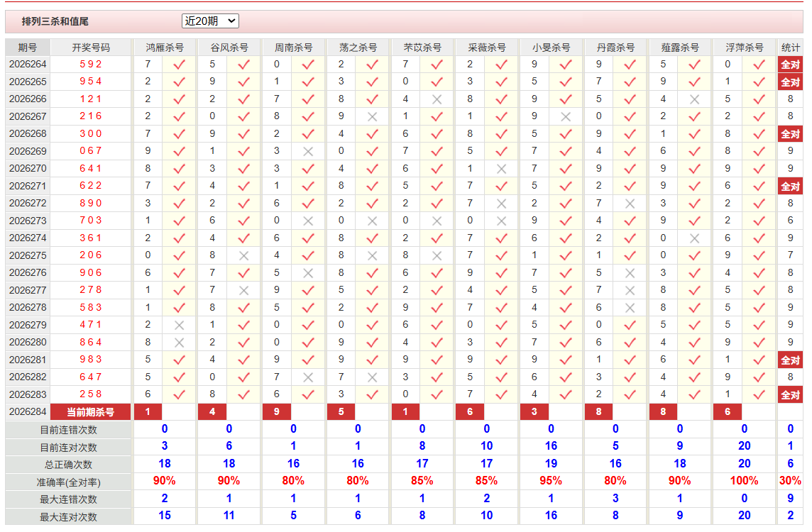Click the 目前连错次数 row label
The height and width of the screenshot is (532, 812).
(68, 430)
